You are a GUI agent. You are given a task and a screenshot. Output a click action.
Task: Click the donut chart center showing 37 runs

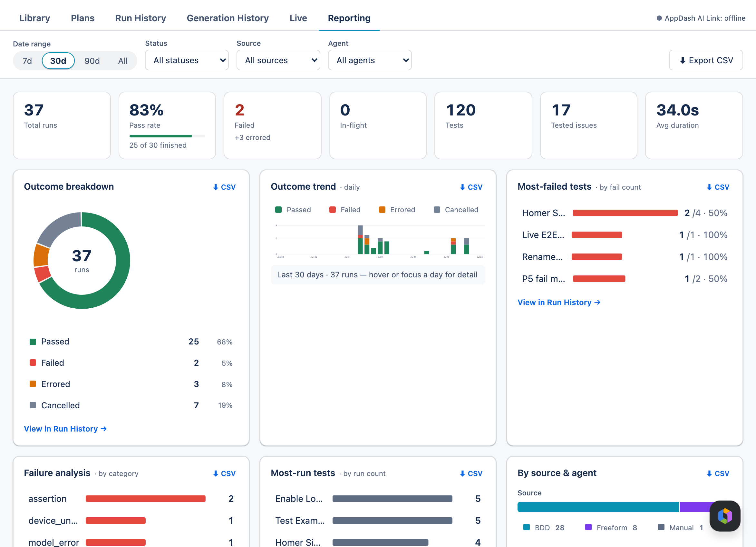(82, 260)
